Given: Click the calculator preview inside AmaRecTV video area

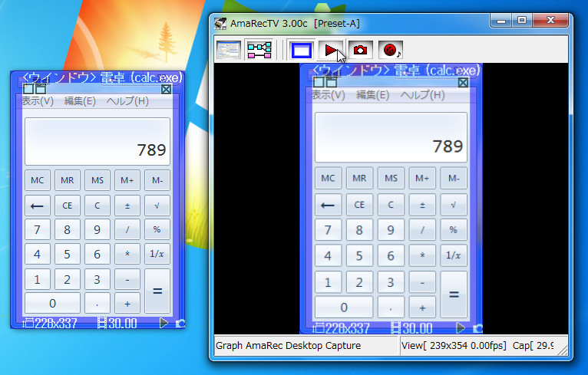Looking at the screenshot, I should coord(391,199).
